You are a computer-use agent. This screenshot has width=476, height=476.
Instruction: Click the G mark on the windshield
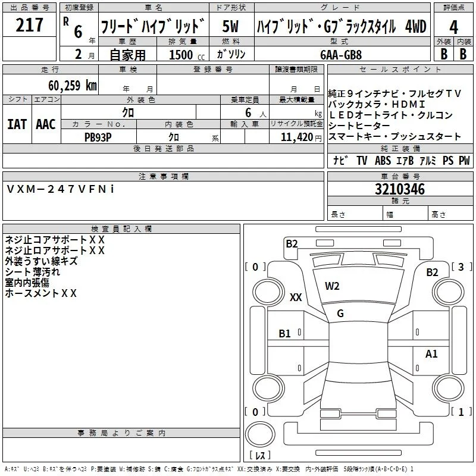pyautogui.click(x=340, y=314)
